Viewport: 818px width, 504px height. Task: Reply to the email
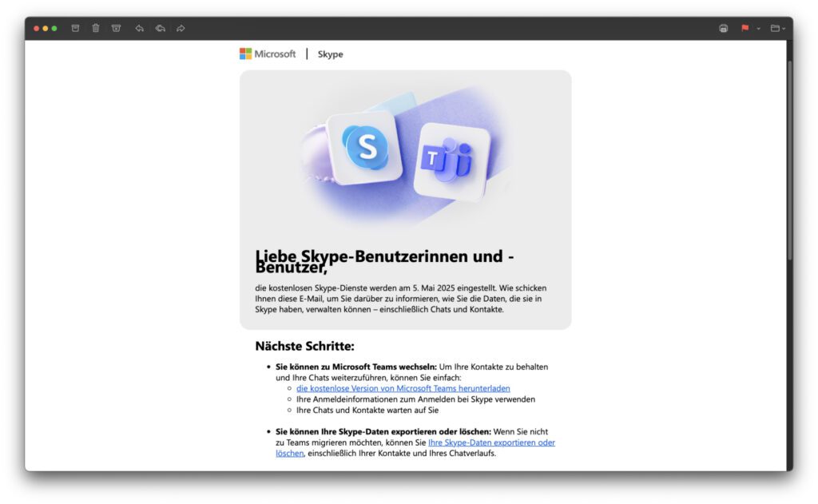(x=138, y=27)
